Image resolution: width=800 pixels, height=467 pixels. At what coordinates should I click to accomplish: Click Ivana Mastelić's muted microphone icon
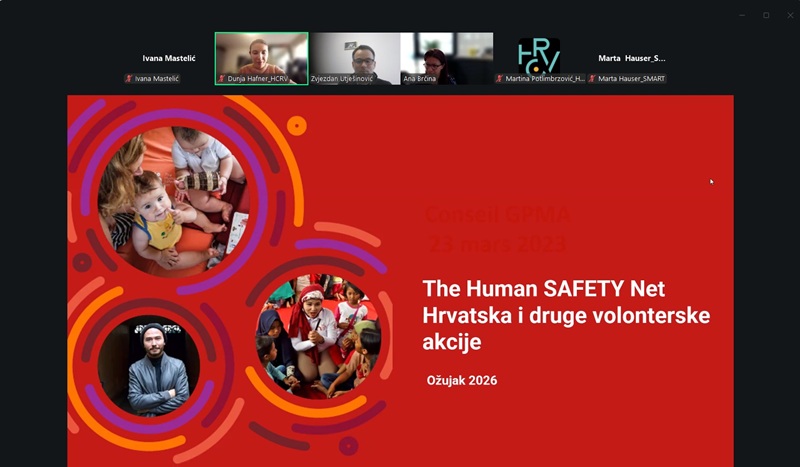click(129, 79)
